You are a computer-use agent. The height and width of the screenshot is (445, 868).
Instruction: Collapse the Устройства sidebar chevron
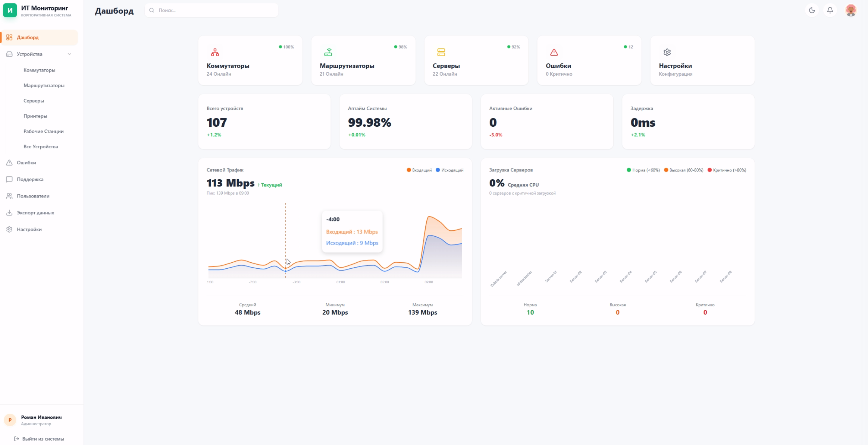tap(69, 54)
